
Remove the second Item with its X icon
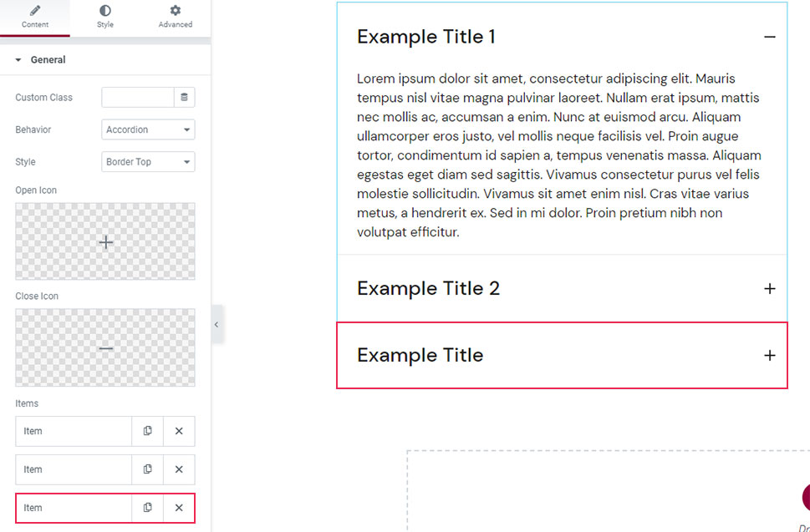pyautogui.click(x=179, y=469)
